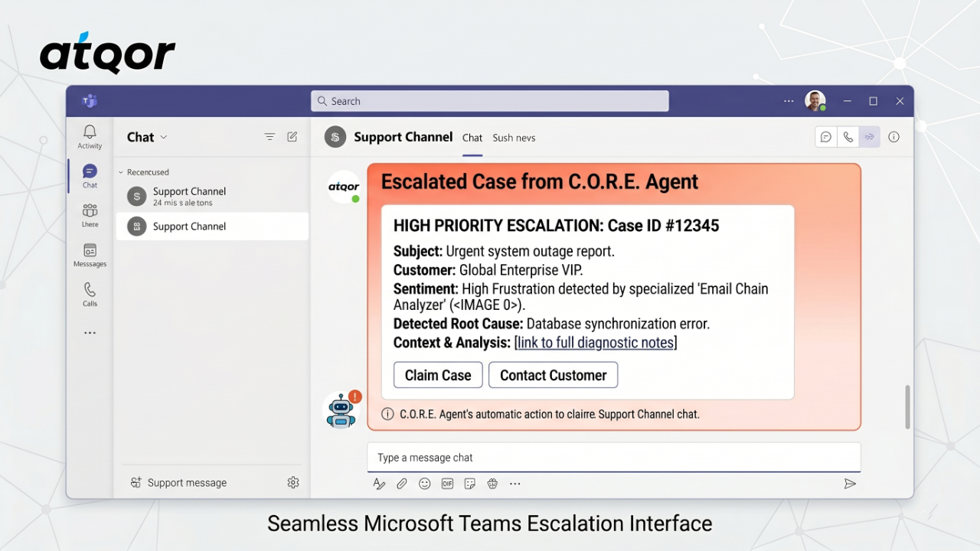Viewport: 980px width, 551px height.
Task: Collapse the Recencused section
Action: 121,172
